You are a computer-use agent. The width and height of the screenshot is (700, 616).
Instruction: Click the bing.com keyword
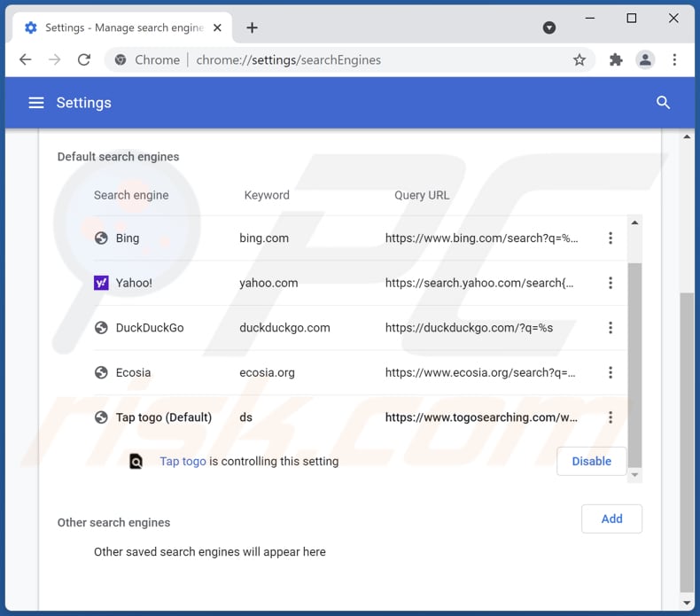click(x=264, y=238)
